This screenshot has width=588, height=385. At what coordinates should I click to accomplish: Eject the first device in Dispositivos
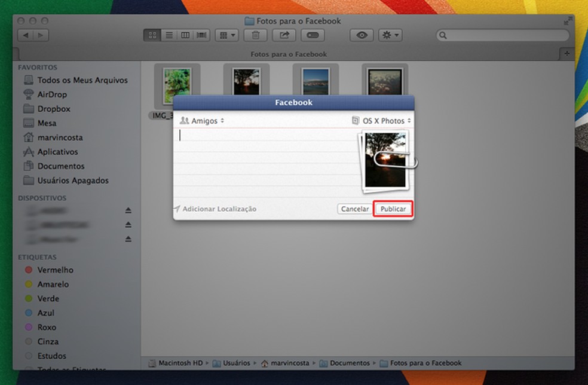(128, 210)
